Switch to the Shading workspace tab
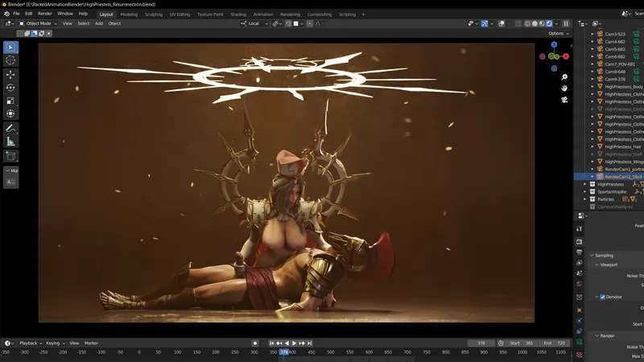The width and height of the screenshot is (644, 362). pos(238,14)
